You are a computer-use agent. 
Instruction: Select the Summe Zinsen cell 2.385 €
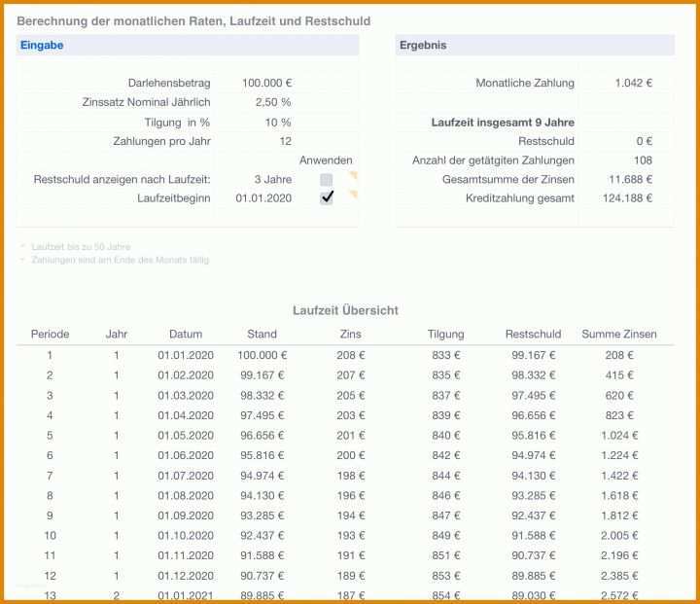click(x=619, y=576)
